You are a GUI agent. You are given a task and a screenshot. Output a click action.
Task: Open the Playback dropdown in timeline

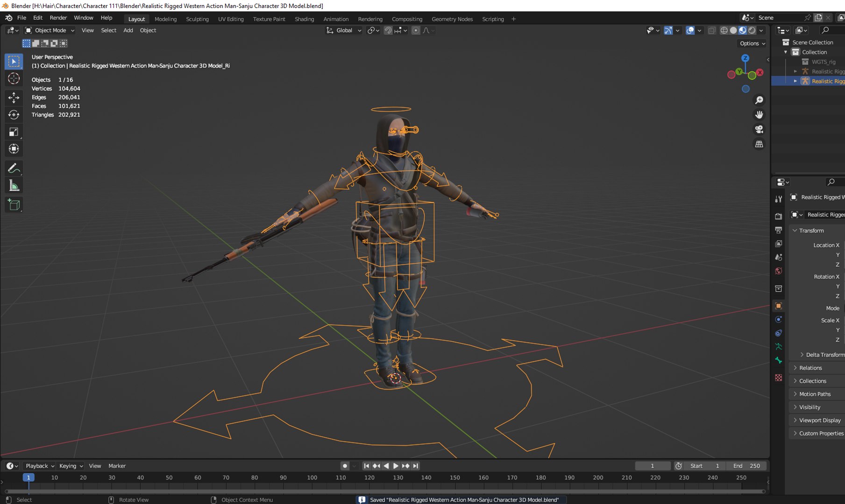tap(40, 466)
